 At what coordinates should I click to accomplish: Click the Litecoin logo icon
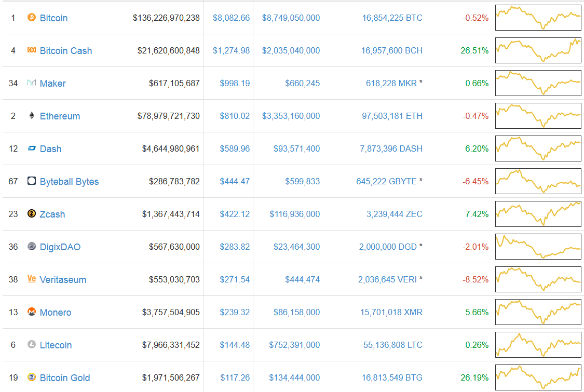32,344
